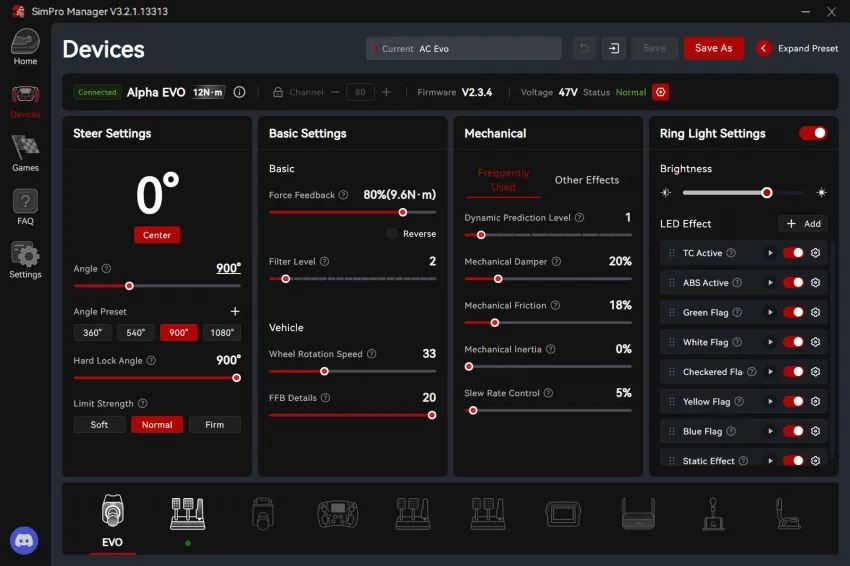Click help icon beside Mechanical Damper

[556, 261]
